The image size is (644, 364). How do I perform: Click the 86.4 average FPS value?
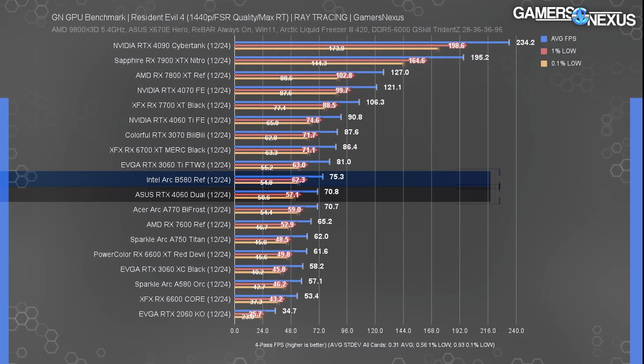(x=350, y=147)
